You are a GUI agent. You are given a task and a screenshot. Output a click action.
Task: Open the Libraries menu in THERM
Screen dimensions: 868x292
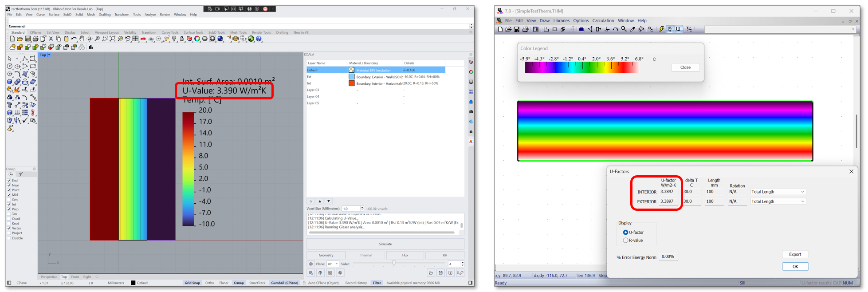(x=561, y=21)
